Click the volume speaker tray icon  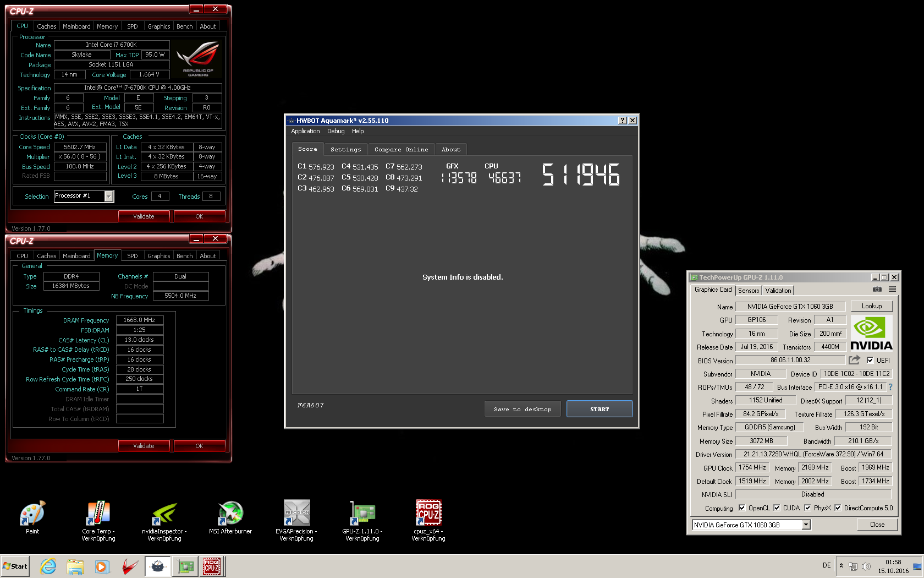(866, 566)
